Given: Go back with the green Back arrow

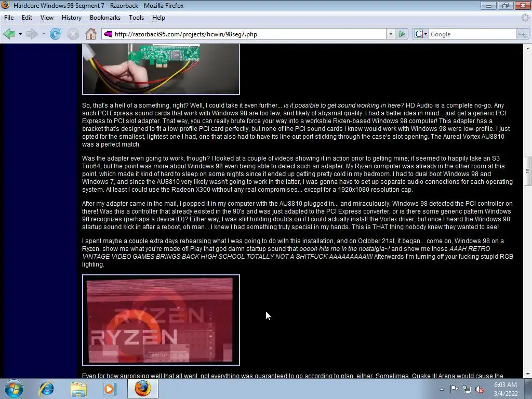Looking at the screenshot, I should pos(9,34).
